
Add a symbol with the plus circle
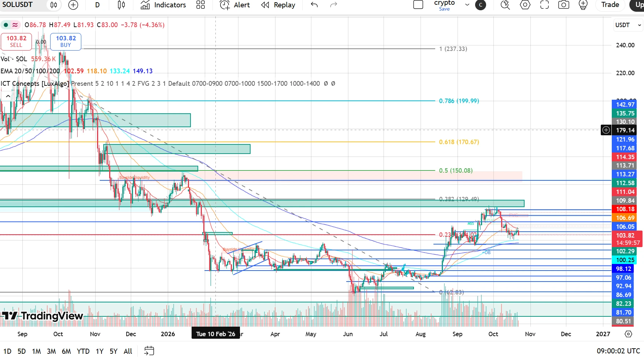pos(73,5)
